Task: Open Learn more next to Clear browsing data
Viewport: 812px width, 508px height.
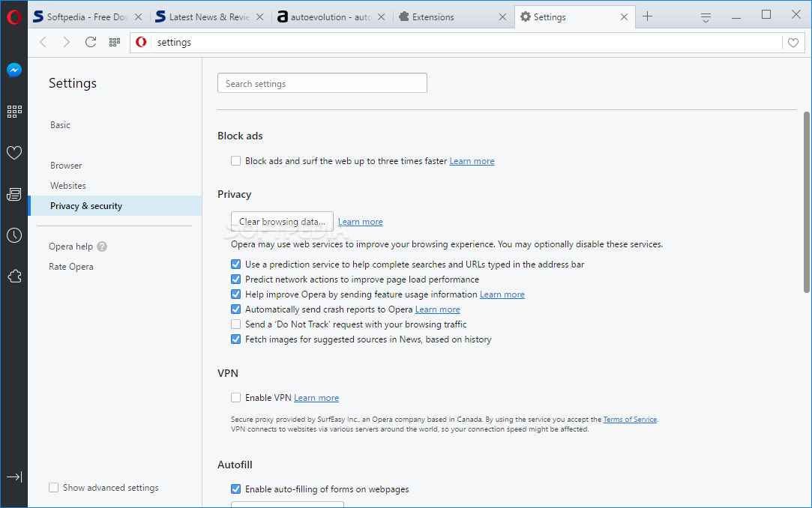Action: click(x=361, y=222)
